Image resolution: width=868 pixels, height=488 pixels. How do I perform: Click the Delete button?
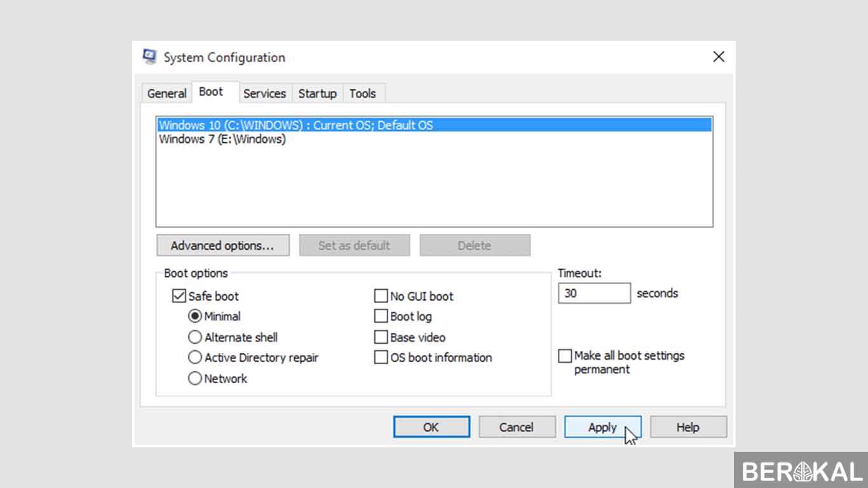click(x=475, y=245)
